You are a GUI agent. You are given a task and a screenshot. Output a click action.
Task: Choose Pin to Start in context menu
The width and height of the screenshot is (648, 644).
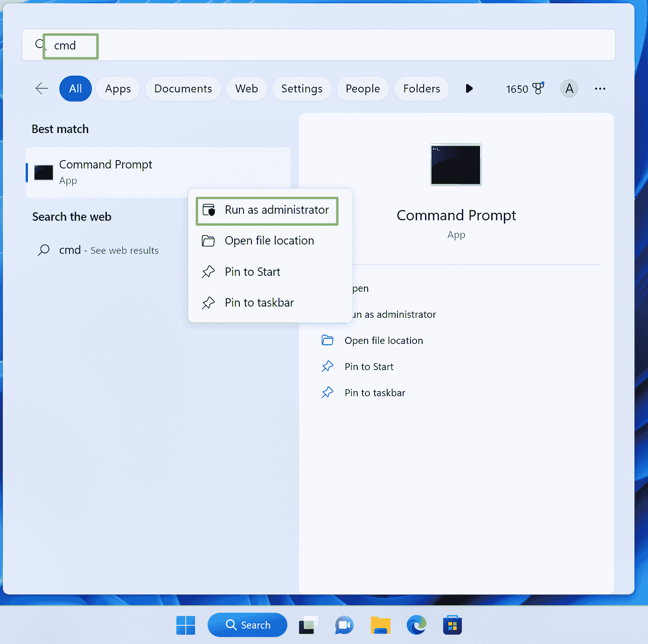(270, 272)
